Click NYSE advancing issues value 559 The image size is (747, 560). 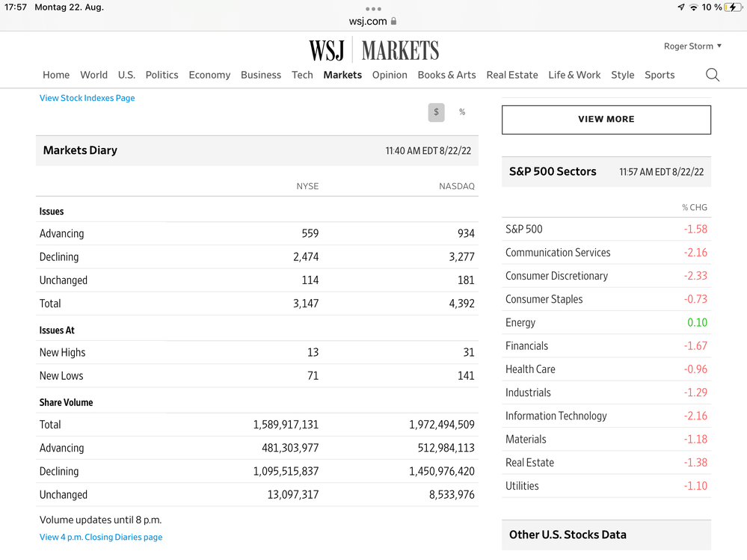tap(310, 233)
